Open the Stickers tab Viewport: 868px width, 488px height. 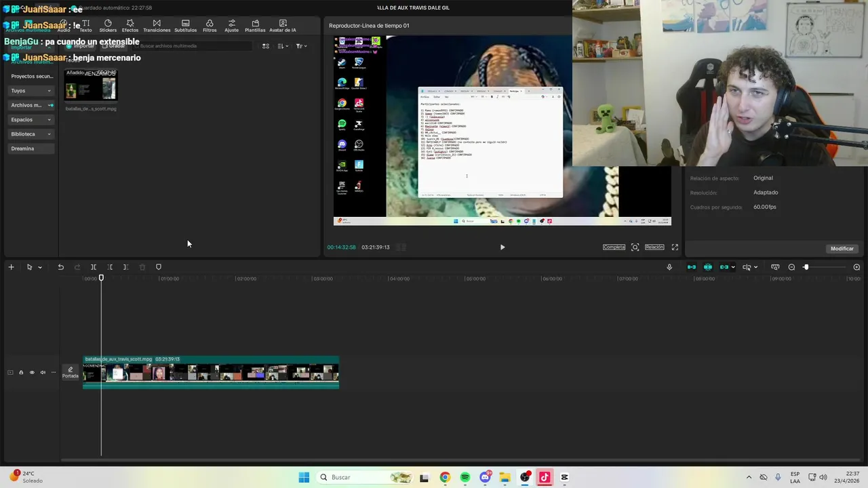pos(108,26)
